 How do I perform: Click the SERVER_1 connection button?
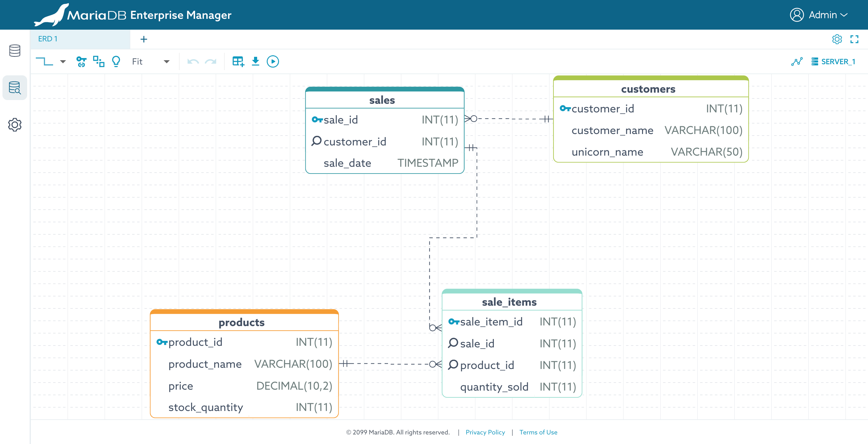click(833, 61)
